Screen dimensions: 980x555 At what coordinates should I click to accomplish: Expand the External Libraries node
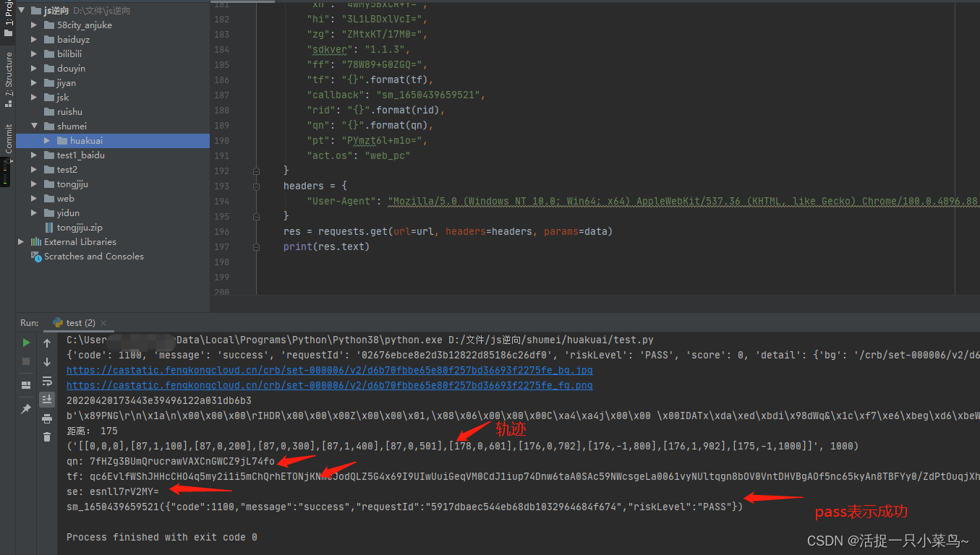click(21, 242)
